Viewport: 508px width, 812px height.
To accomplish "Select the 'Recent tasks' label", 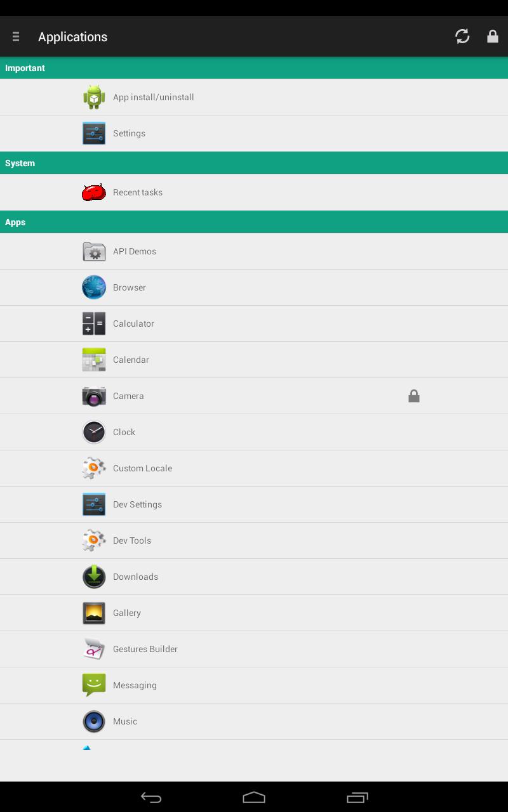I will coord(138,192).
